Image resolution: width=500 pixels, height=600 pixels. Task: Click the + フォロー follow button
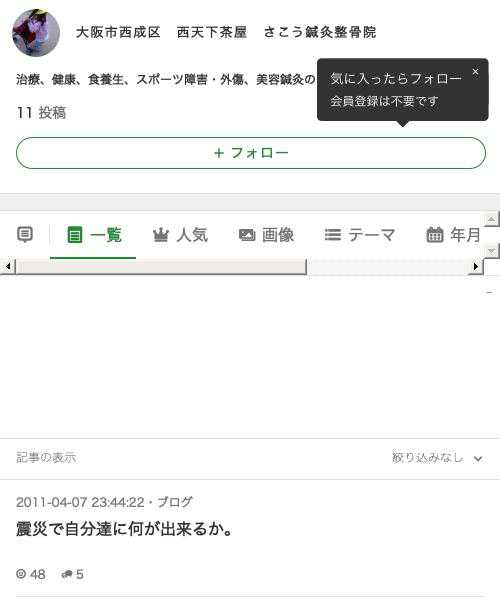(x=251, y=153)
